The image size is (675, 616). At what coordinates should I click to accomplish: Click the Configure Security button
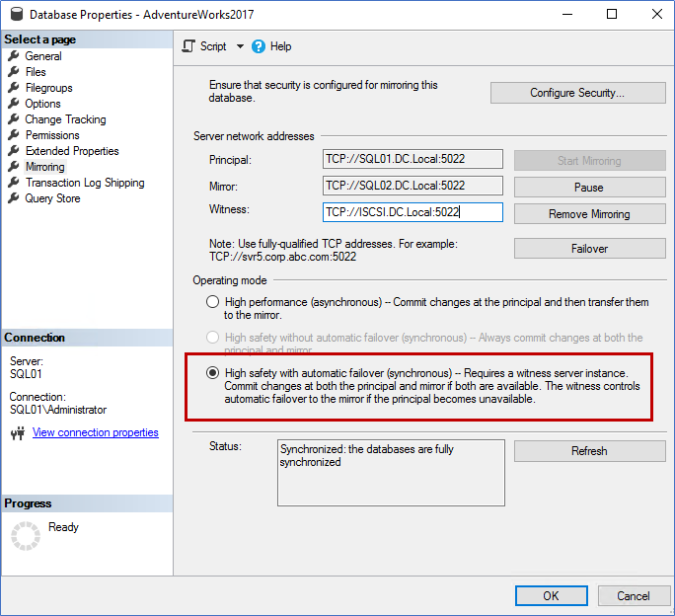(577, 93)
